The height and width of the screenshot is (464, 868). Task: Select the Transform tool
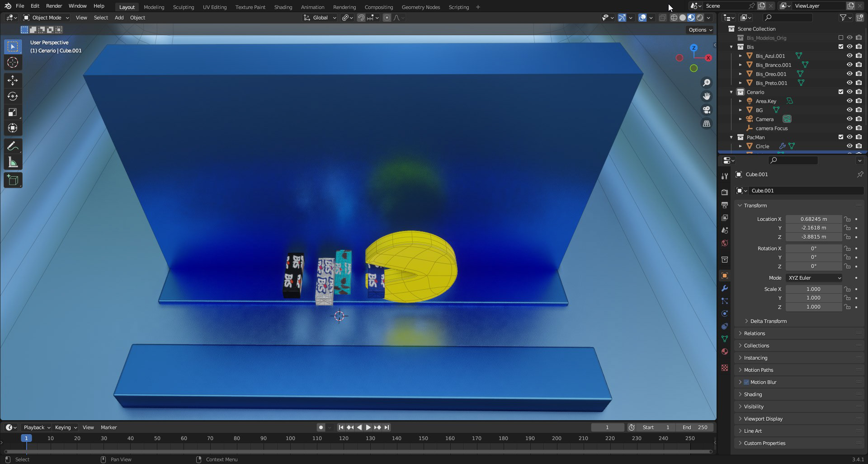coord(13,128)
